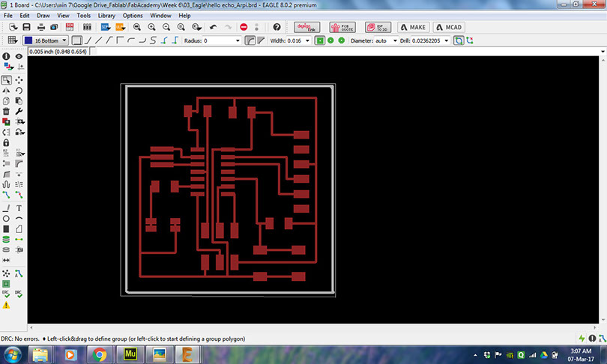Select the Line wire tool
The height and width of the screenshot is (364, 607).
(x=6, y=208)
